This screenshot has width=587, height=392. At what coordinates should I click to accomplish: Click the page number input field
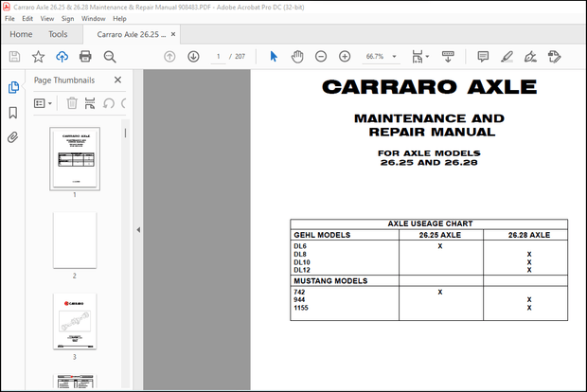(219, 57)
